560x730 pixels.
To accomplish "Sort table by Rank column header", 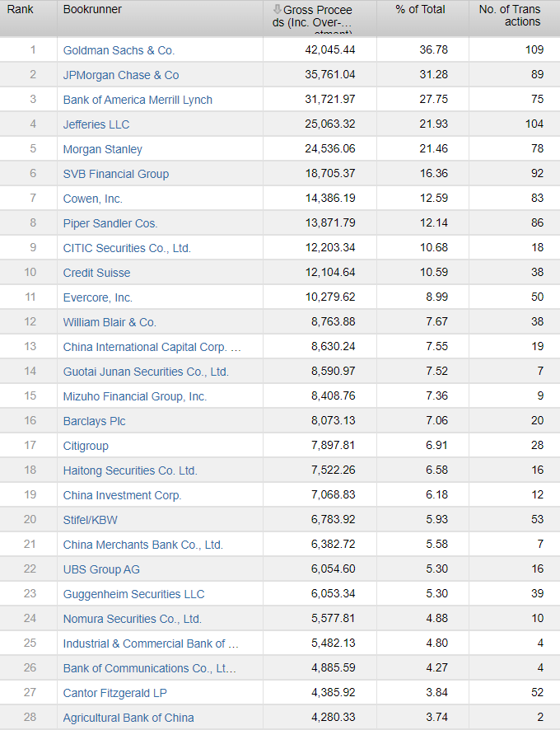I will (x=21, y=9).
